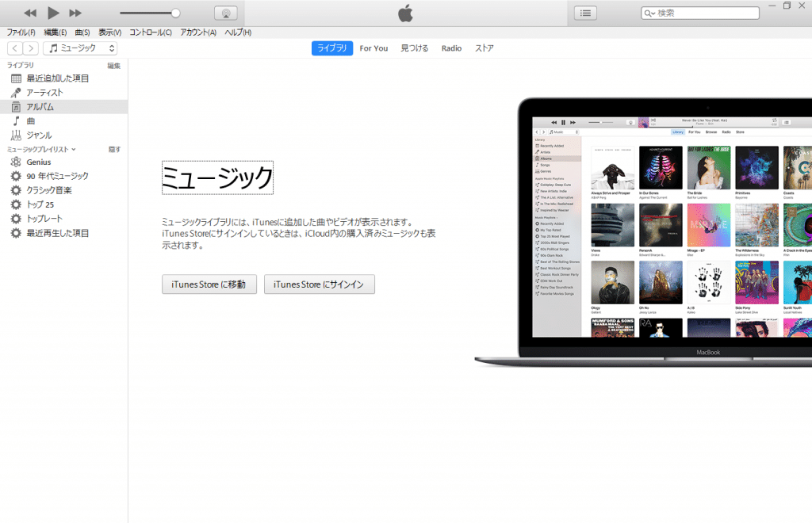Open the ヘルプ(H) menu
812x523 pixels.
point(238,32)
